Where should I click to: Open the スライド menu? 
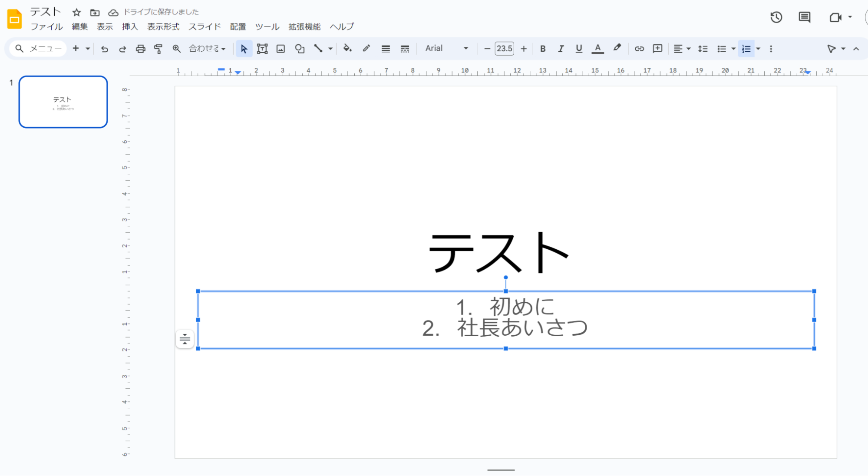(204, 26)
